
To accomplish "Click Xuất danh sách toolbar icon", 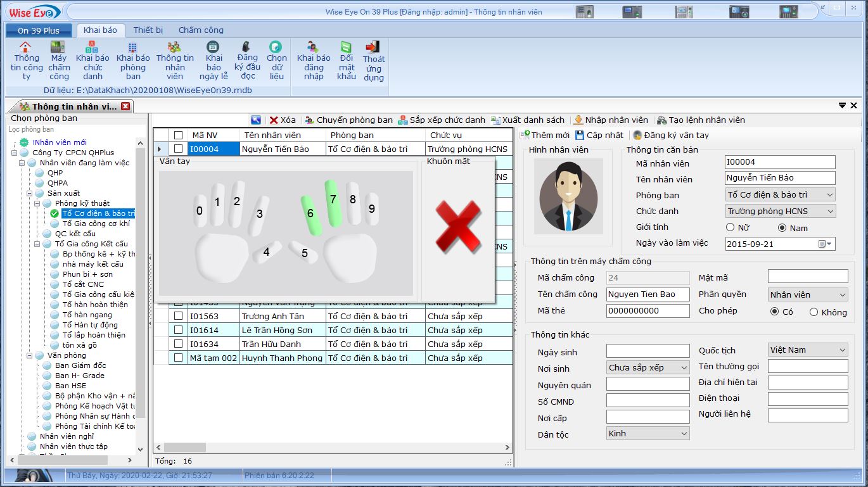I will [497, 120].
